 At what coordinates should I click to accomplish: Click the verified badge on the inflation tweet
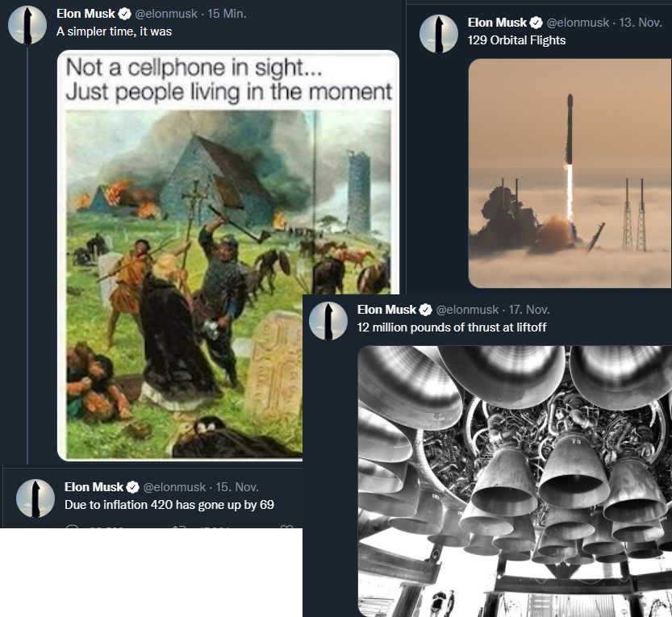133,487
